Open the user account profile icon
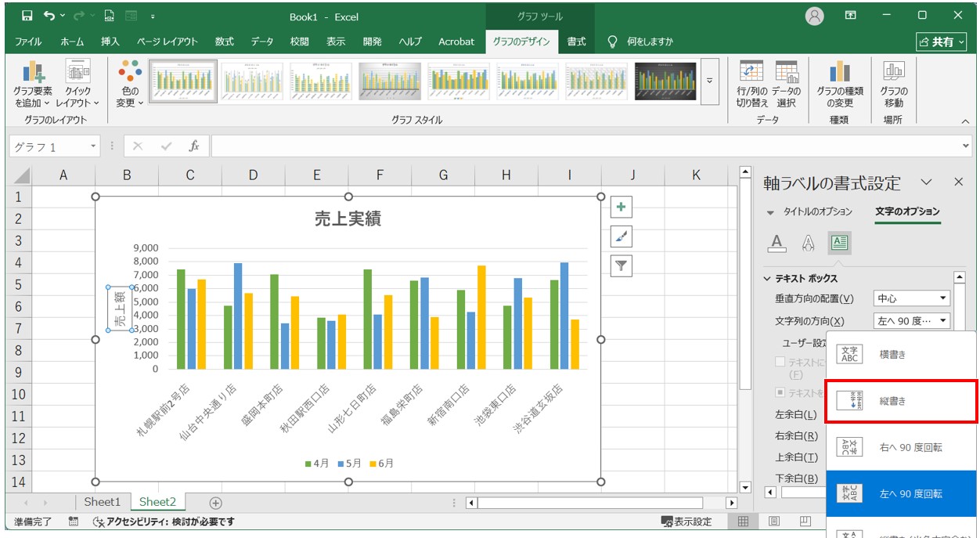980x538 pixels. pyautogui.click(x=815, y=16)
